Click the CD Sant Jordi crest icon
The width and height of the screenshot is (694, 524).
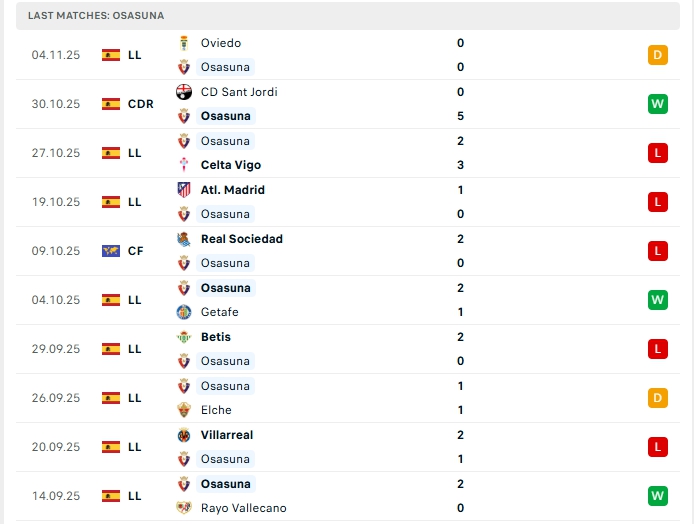click(184, 92)
